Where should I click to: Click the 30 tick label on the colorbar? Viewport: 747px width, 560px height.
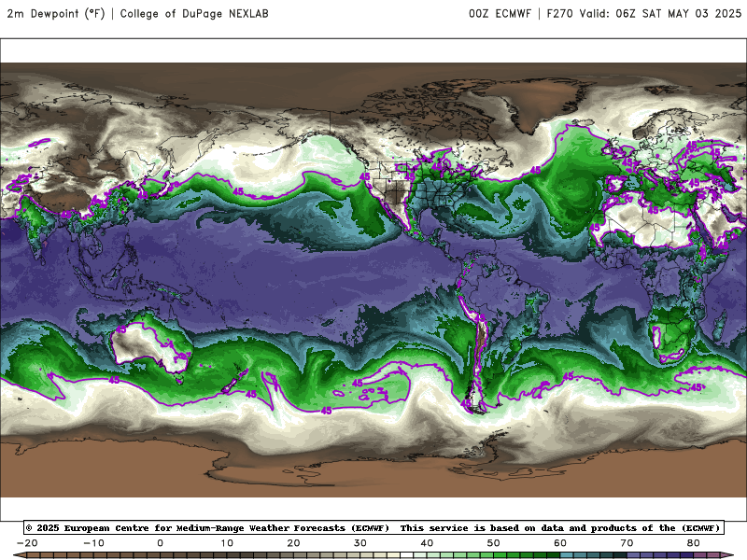point(360,543)
